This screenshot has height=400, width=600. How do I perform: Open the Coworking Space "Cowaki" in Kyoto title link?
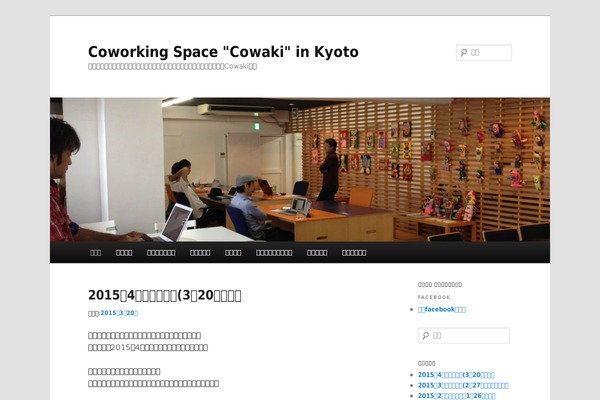tap(223, 52)
